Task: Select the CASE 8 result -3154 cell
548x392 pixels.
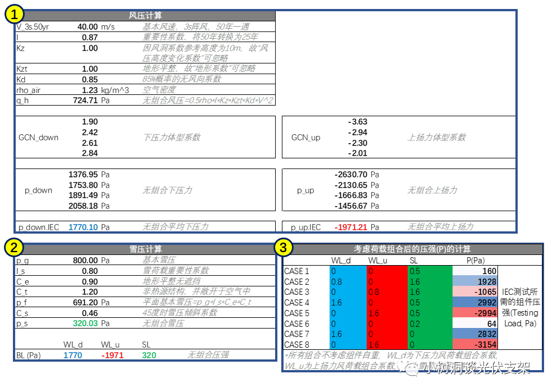Action: [x=474, y=345]
